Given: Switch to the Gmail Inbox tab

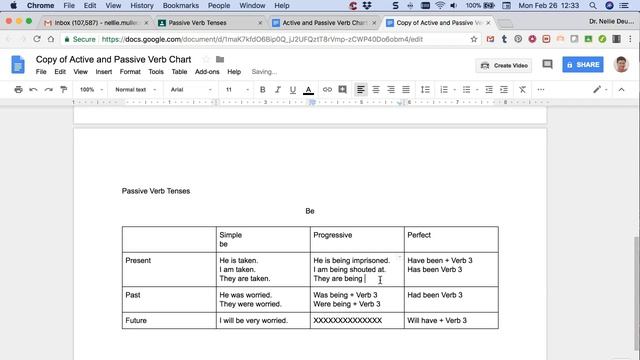Looking at the screenshot, I should tap(96, 23).
